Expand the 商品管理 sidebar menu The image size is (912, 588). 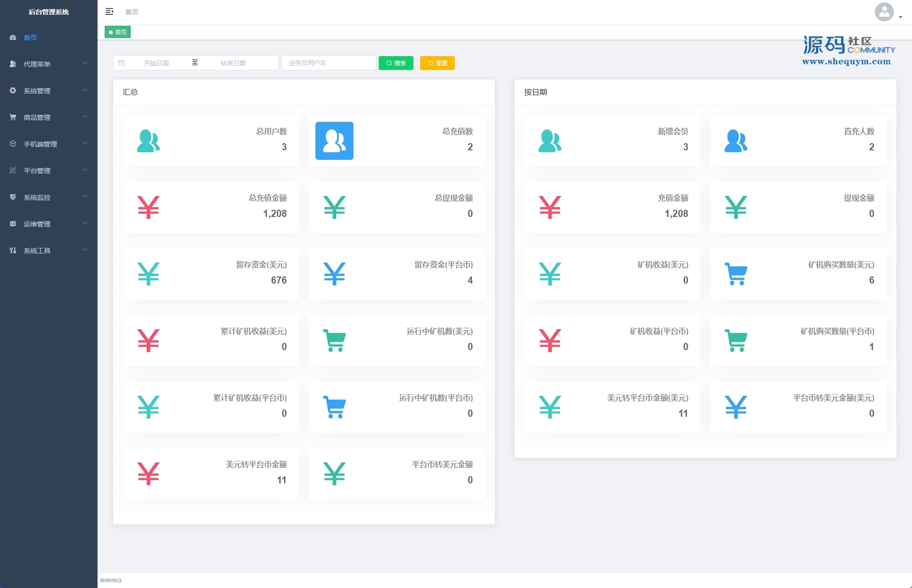point(49,117)
